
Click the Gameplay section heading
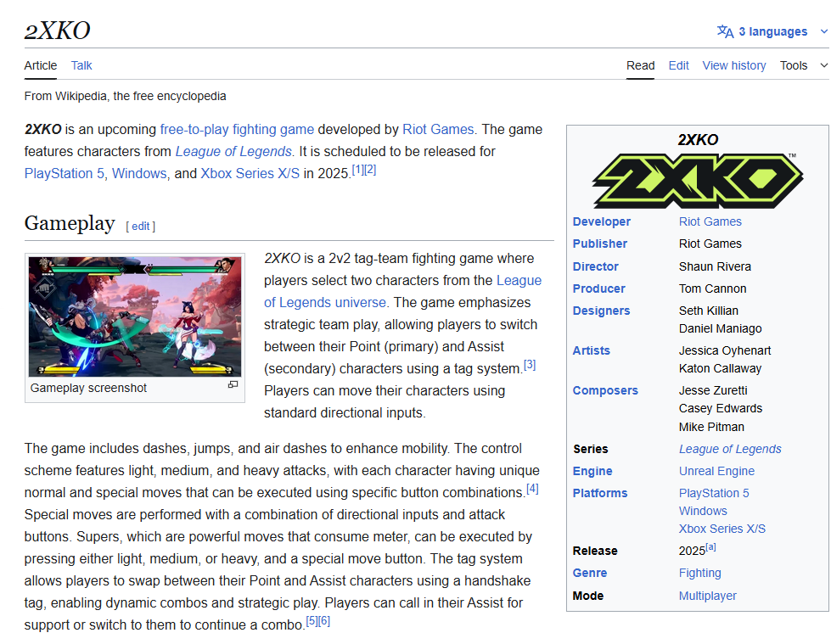click(x=70, y=224)
